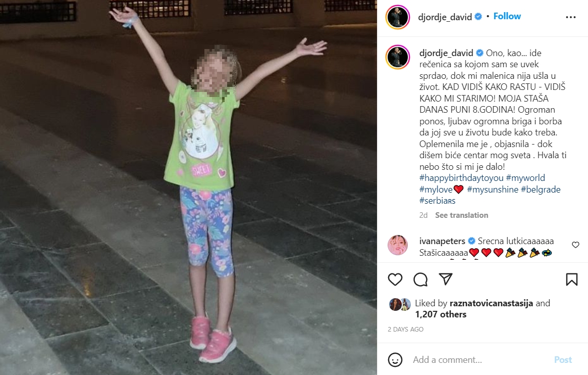Click the header profile picture of djordje_david
Screen dimensions: 588x375
click(398, 17)
